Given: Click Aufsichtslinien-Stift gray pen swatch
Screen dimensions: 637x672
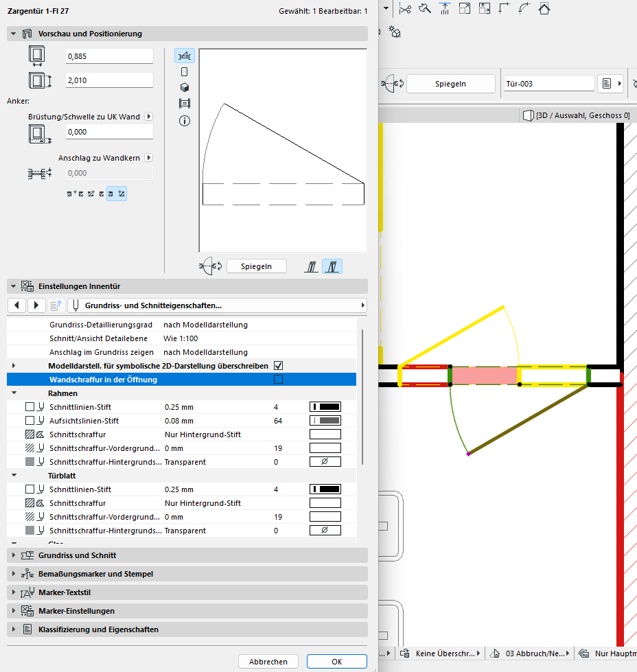Looking at the screenshot, I should tap(325, 420).
